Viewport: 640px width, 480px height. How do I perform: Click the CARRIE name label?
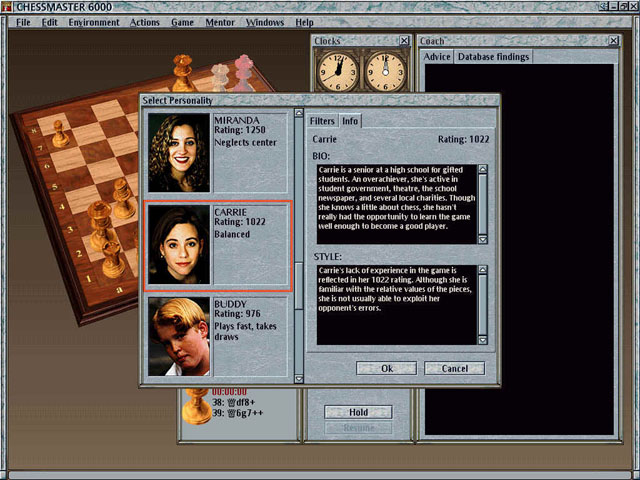click(231, 212)
